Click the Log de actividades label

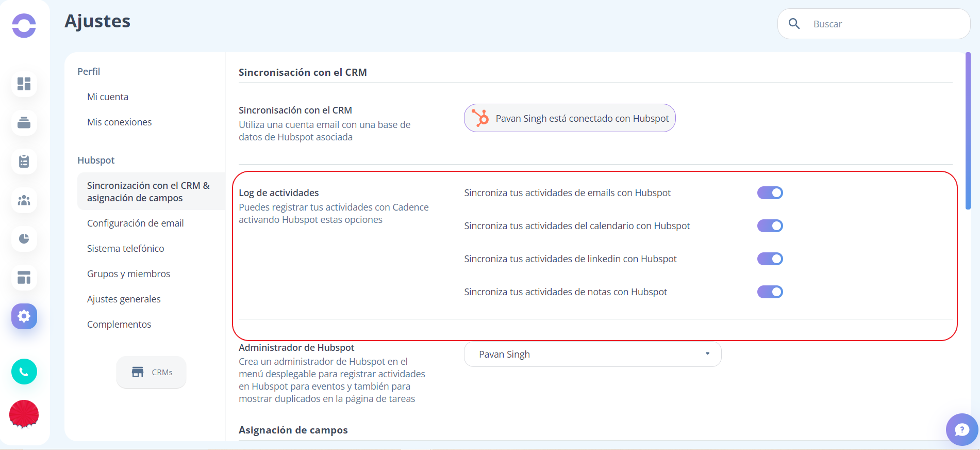coord(278,192)
